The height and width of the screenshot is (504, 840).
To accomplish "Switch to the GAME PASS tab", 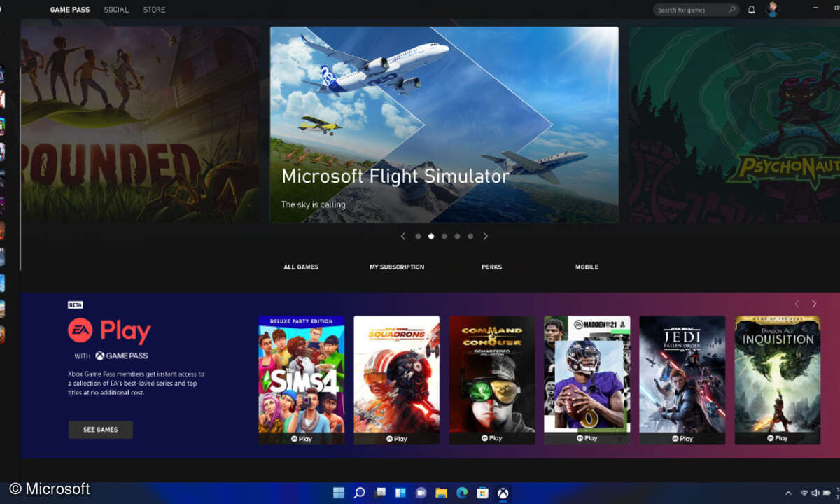I will tap(71, 10).
